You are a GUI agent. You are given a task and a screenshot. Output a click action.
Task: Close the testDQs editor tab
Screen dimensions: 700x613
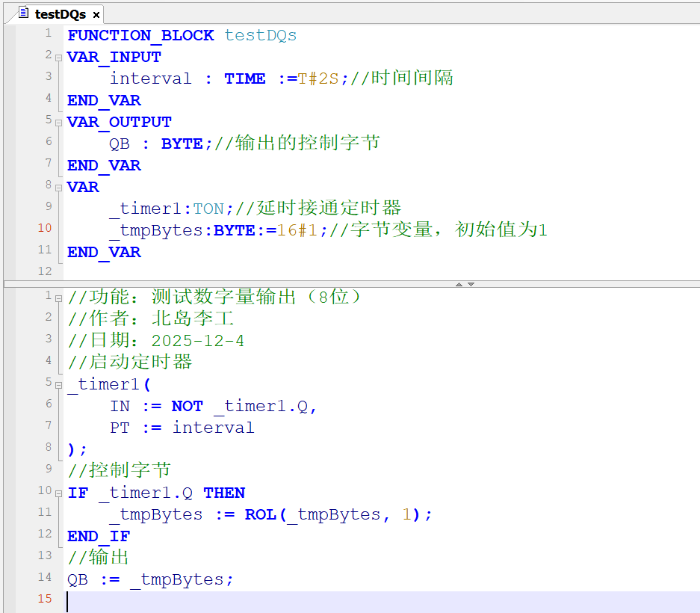click(x=96, y=15)
